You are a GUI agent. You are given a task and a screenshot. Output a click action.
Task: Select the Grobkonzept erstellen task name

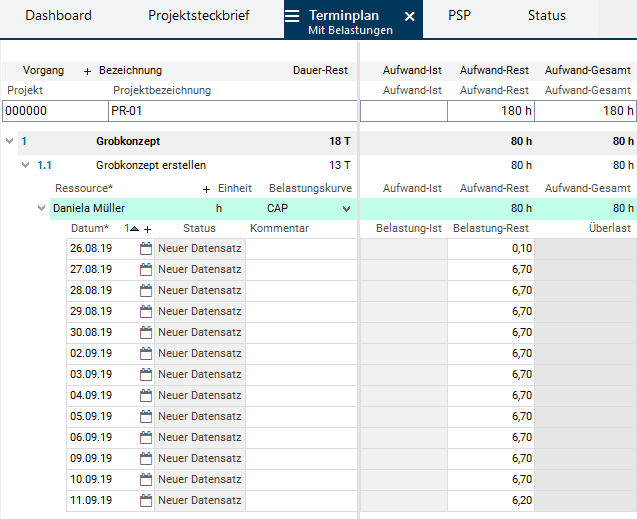151,165
